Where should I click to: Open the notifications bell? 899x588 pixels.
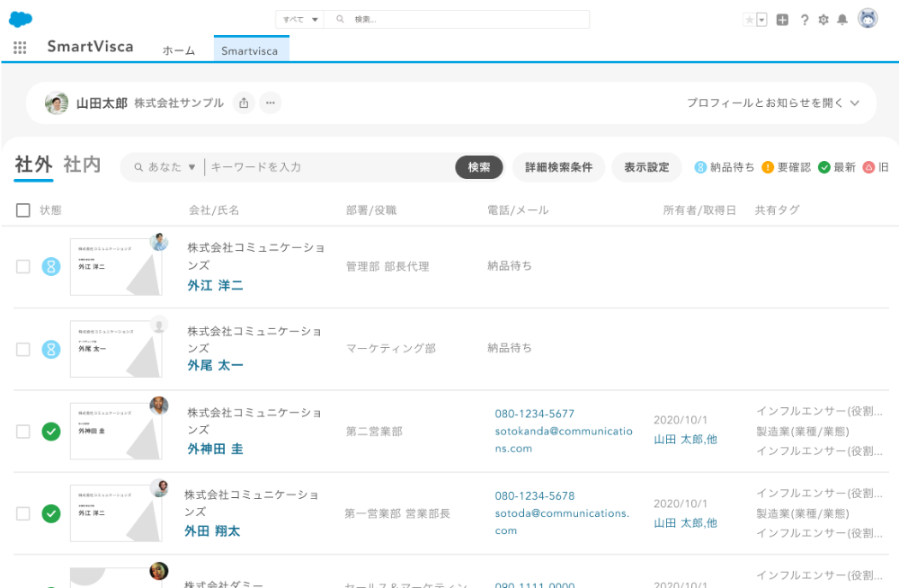tap(842, 20)
